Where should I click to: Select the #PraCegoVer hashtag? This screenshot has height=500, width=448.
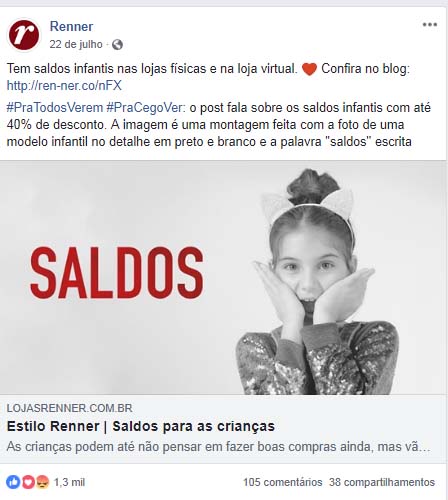click(145, 108)
